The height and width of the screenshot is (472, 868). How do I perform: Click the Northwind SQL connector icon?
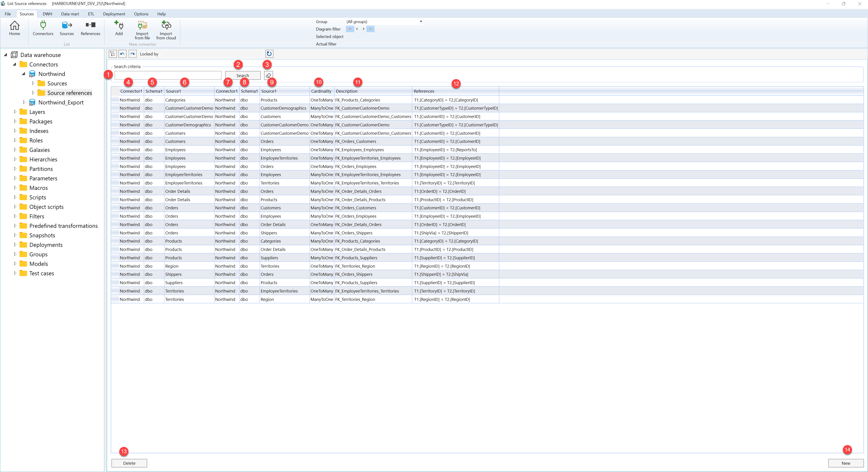click(32, 74)
